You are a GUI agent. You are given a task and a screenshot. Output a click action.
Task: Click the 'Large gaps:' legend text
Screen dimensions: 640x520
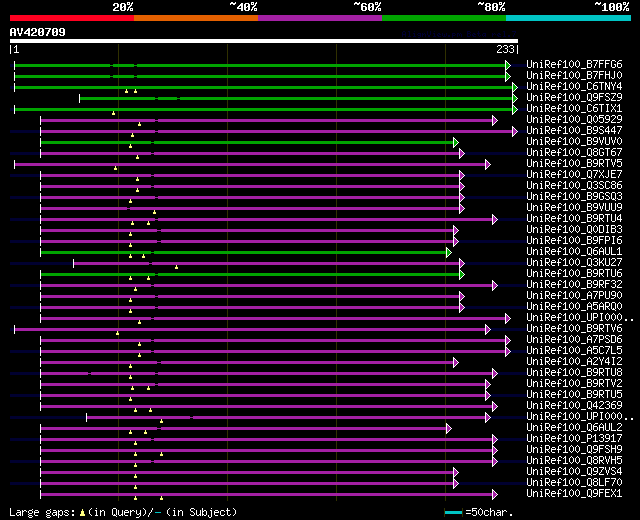(x=42, y=513)
